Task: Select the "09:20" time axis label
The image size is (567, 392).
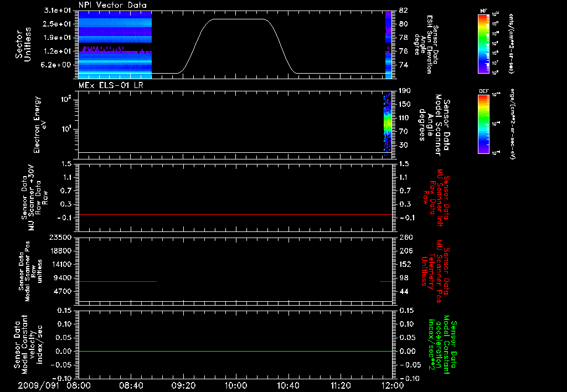Action: point(184,386)
